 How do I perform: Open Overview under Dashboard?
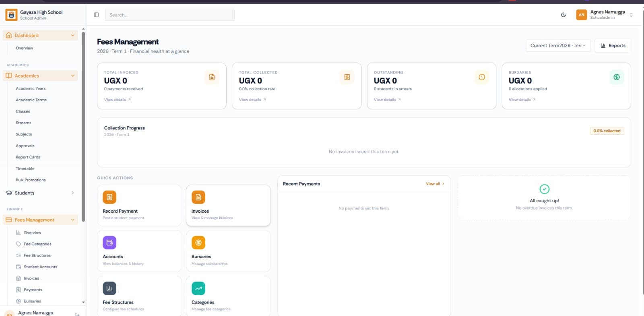pyautogui.click(x=25, y=48)
